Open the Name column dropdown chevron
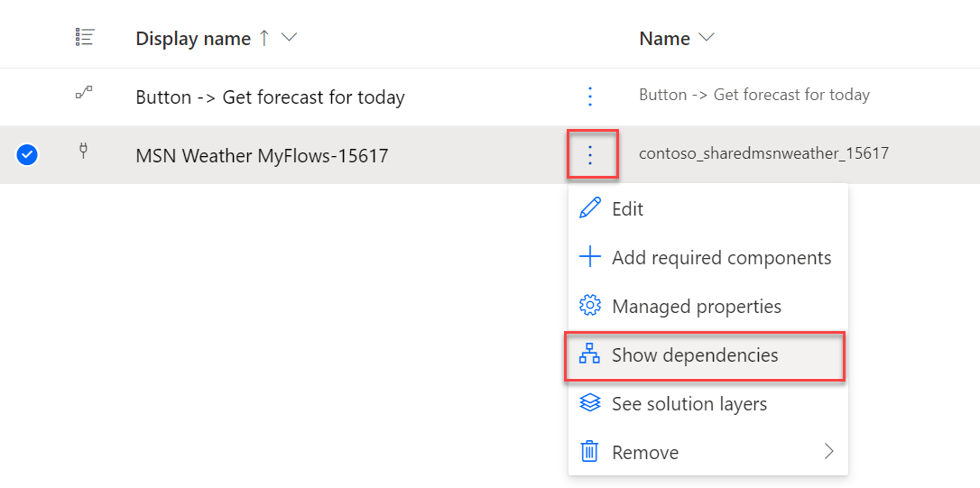 707,38
